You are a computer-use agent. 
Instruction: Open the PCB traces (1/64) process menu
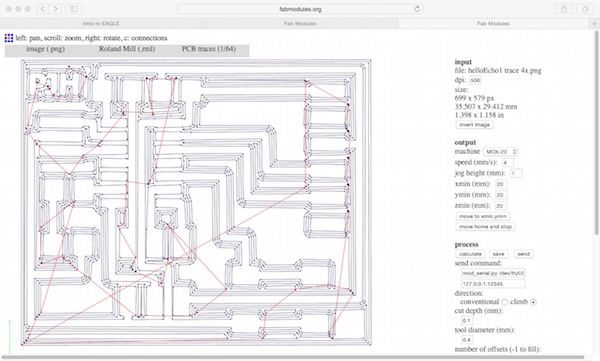click(x=209, y=49)
